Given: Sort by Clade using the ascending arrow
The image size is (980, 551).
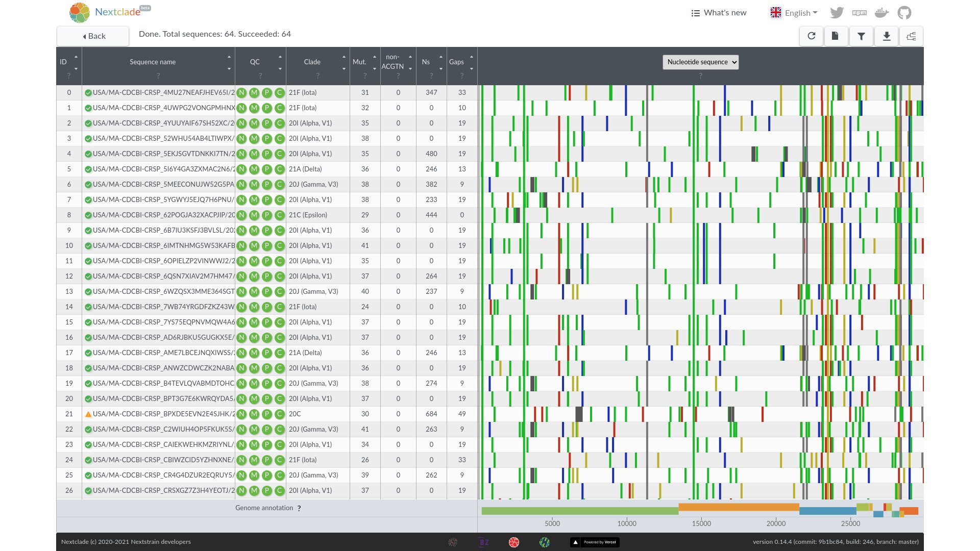Looking at the screenshot, I should click(343, 57).
